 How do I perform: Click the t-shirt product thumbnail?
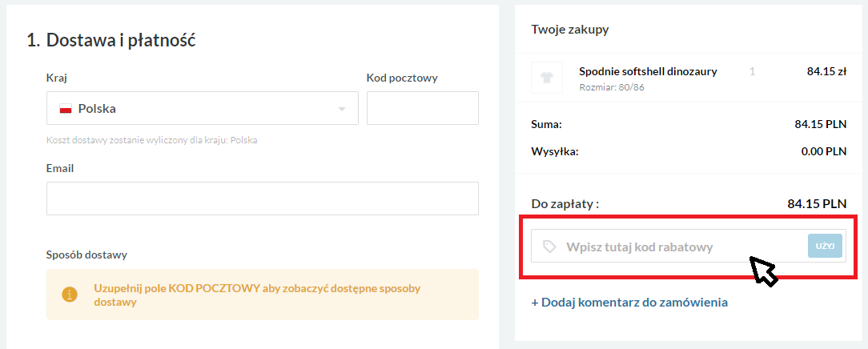[547, 78]
